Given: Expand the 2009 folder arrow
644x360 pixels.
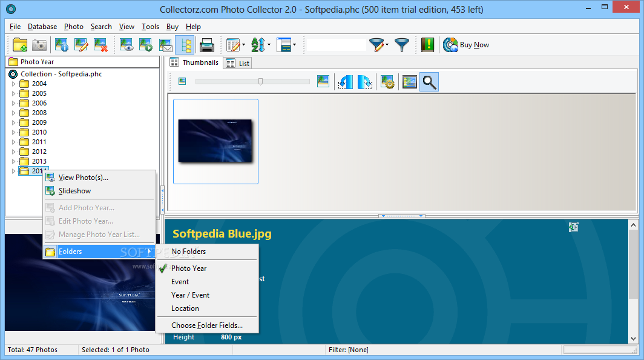Looking at the screenshot, I should (13, 122).
